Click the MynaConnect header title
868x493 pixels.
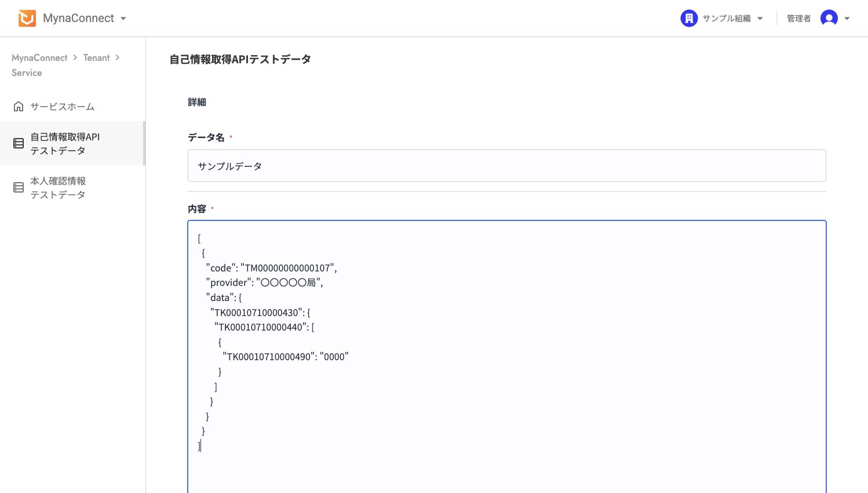(78, 19)
